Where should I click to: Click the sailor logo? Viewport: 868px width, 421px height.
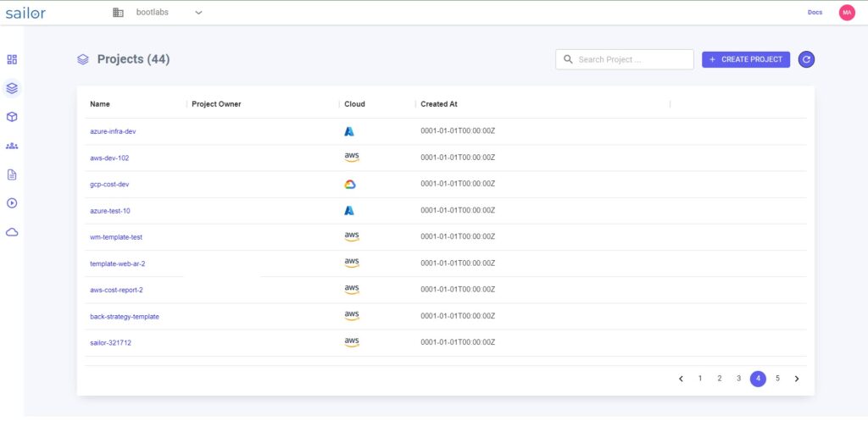tap(25, 13)
